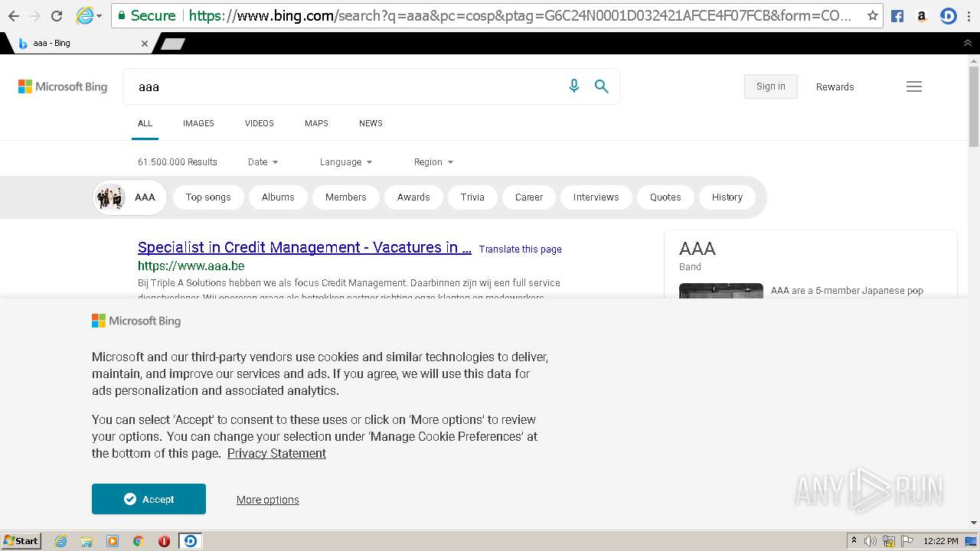This screenshot has width=980, height=551.
Task: Select the Career chip
Action: 529,197
